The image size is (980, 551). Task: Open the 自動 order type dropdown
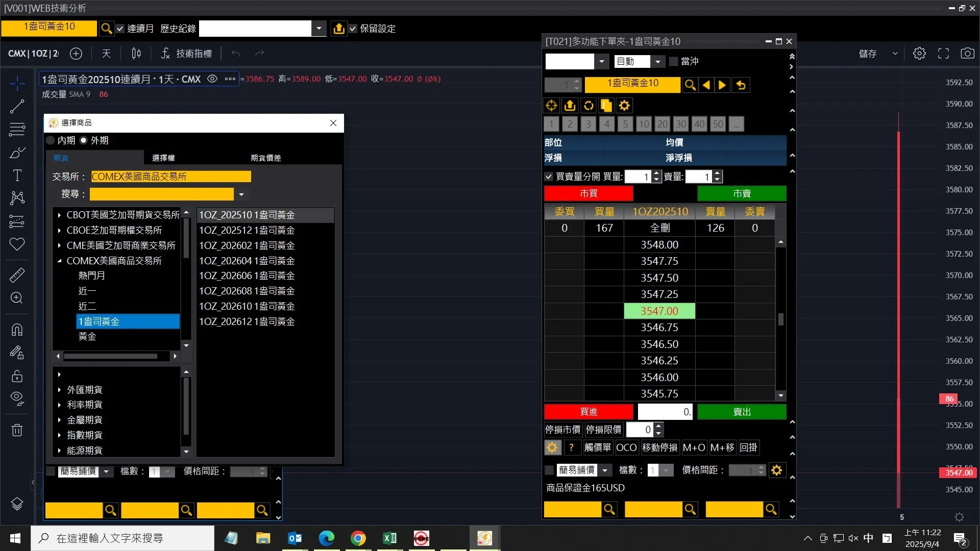point(658,61)
